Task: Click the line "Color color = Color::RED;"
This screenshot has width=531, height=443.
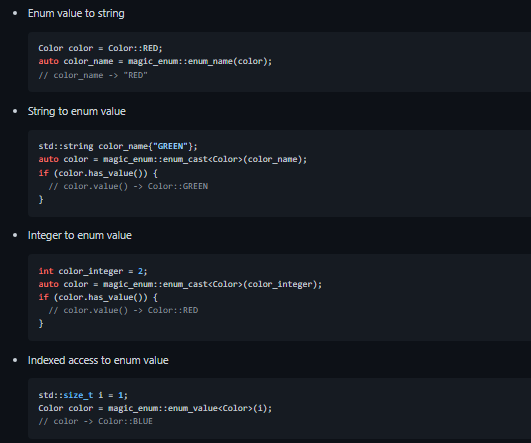Action: (x=100, y=48)
